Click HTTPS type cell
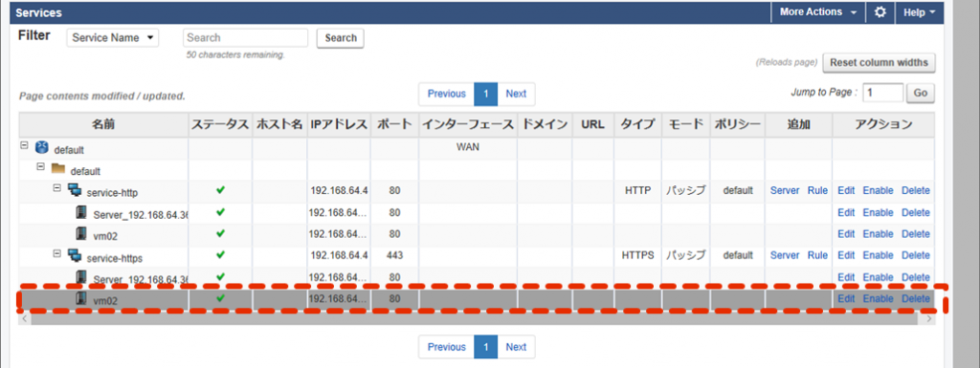This screenshot has height=368, width=980. point(637,255)
